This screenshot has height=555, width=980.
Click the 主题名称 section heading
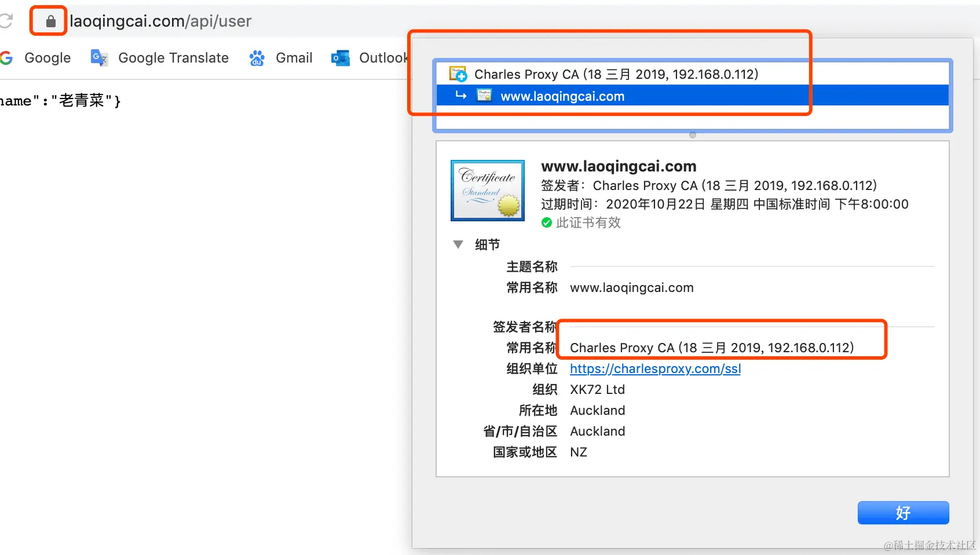click(x=532, y=266)
